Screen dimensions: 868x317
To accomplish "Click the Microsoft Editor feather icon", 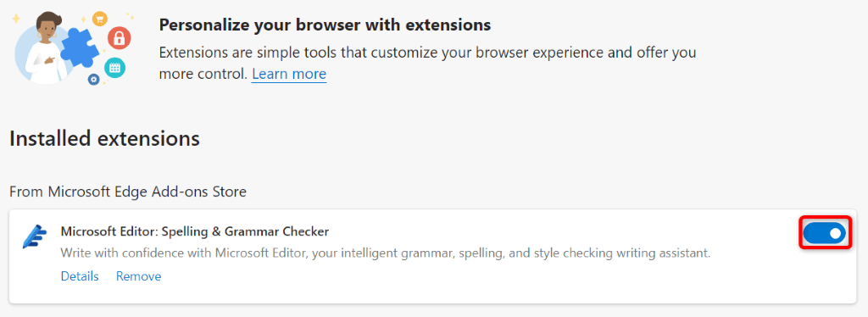I will [x=34, y=236].
